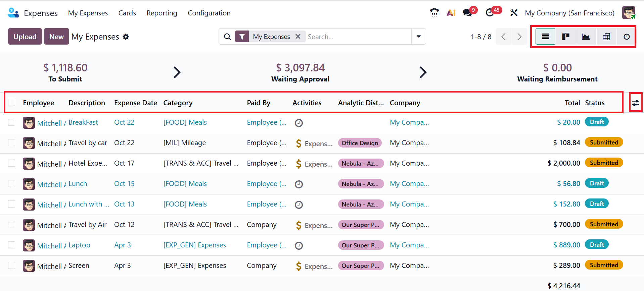
Task: Click the New expense button
Action: pyautogui.click(x=56, y=37)
